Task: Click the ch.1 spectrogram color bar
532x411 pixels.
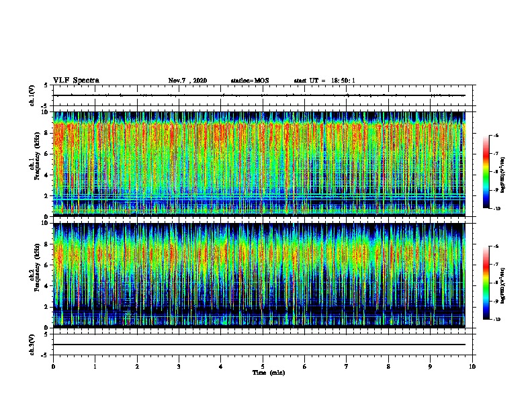Action: coord(486,172)
